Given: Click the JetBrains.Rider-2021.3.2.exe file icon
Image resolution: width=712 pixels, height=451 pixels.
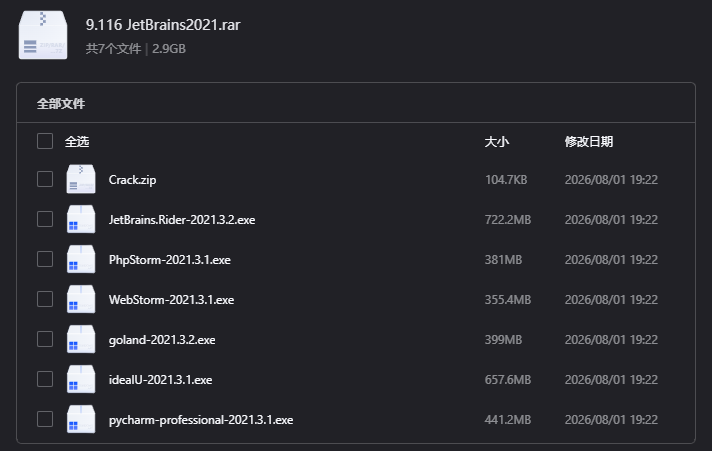Looking at the screenshot, I should 81,219.
